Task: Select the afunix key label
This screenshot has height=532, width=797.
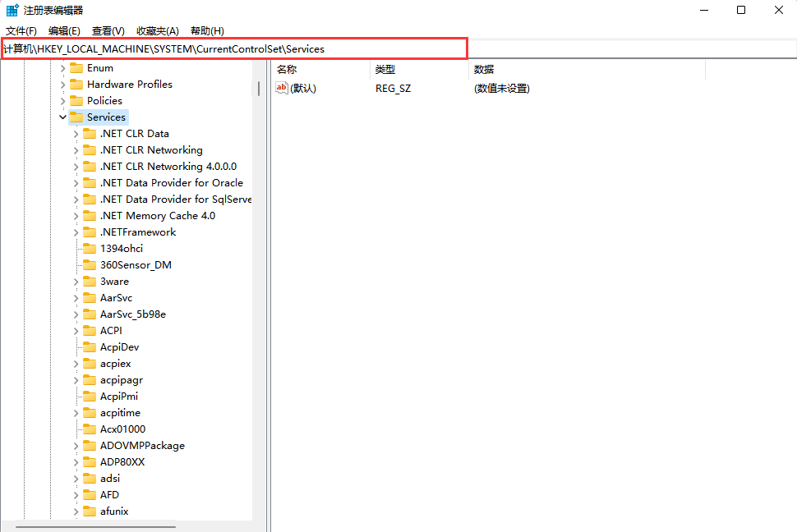Action: click(x=114, y=511)
